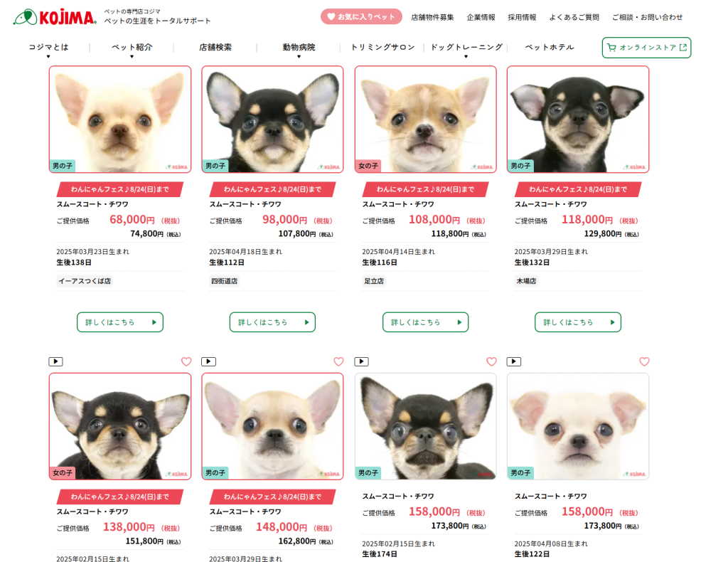Open photo of 108,000円 female chihuahua
The width and height of the screenshot is (728, 562).
coord(425,120)
